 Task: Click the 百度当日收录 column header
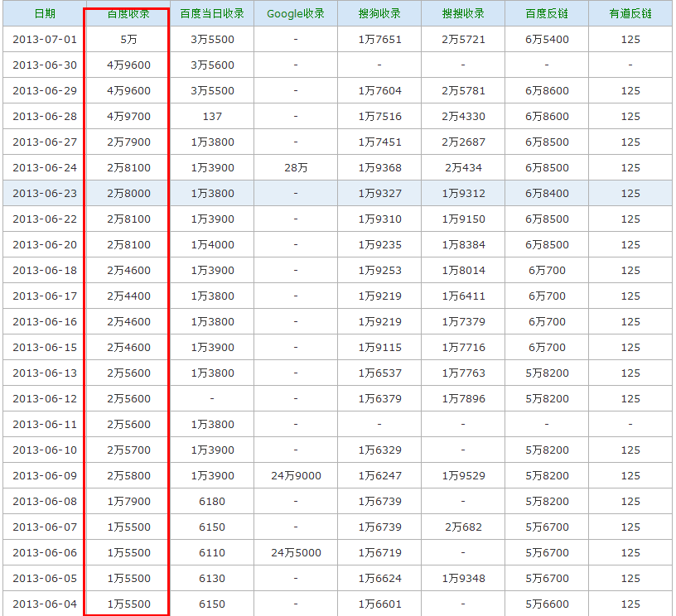coord(212,14)
